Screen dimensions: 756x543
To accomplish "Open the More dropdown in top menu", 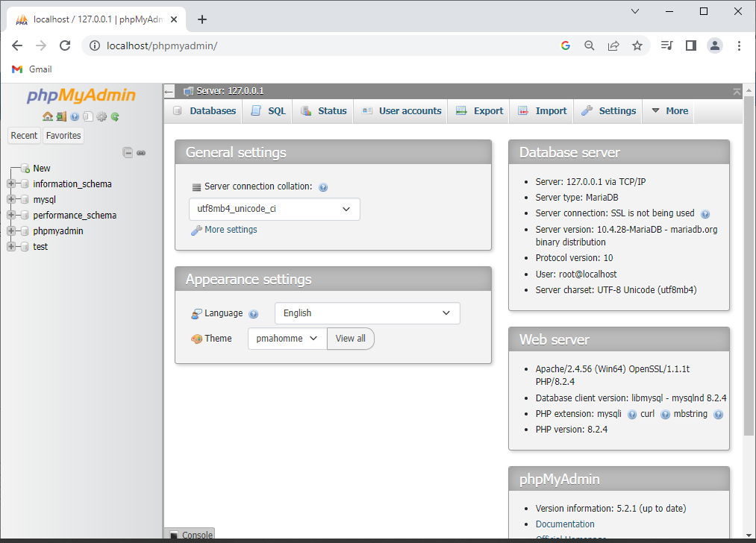I will point(669,111).
